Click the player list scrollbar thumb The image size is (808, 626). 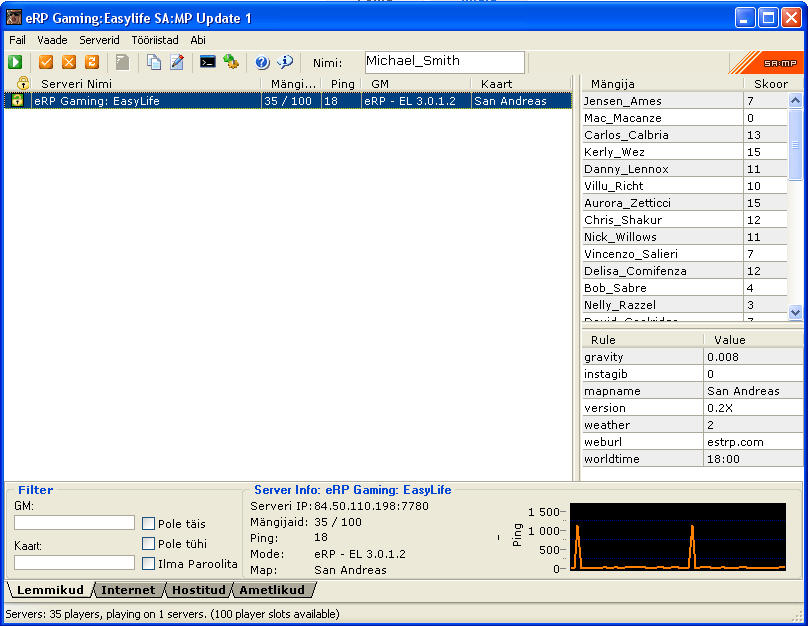click(x=795, y=144)
